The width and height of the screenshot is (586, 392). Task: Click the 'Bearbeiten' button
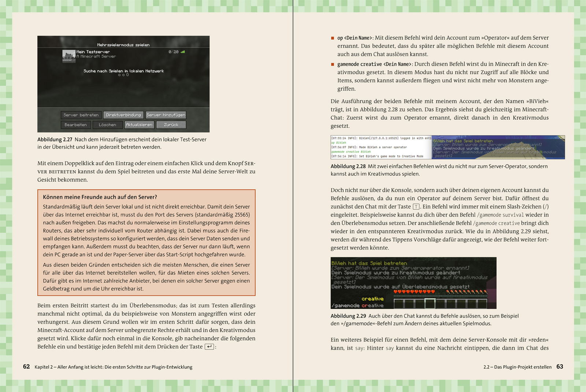pyautogui.click(x=76, y=125)
